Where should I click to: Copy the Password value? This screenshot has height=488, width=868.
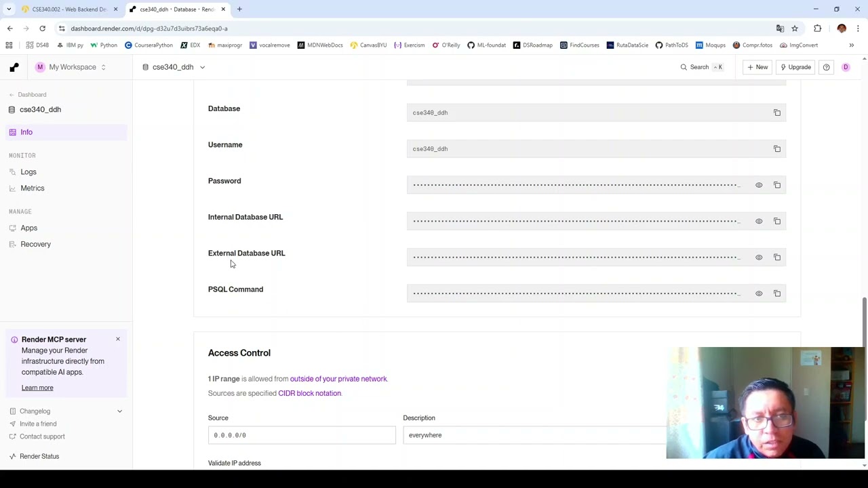pyautogui.click(x=777, y=185)
